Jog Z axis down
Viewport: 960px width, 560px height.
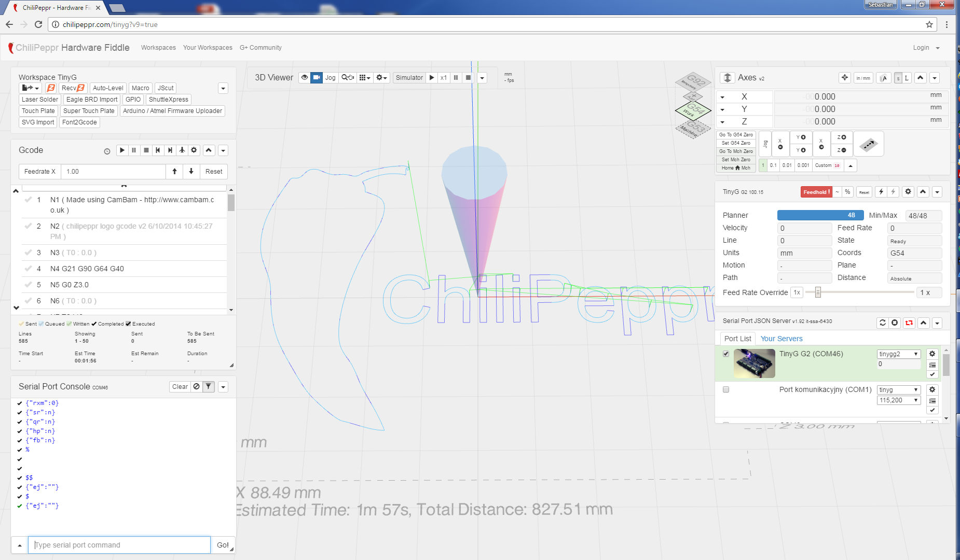pos(842,150)
